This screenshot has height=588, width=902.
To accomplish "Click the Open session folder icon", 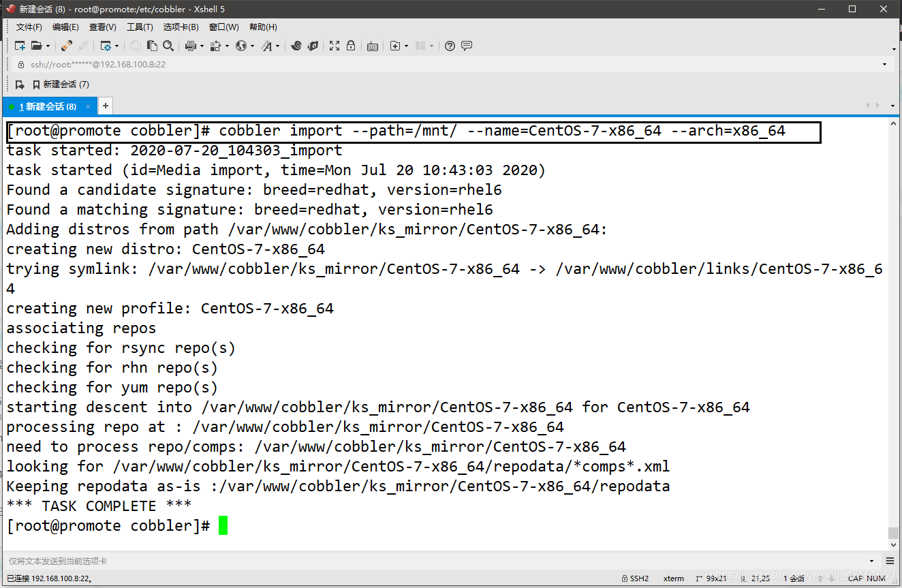I will (x=36, y=46).
